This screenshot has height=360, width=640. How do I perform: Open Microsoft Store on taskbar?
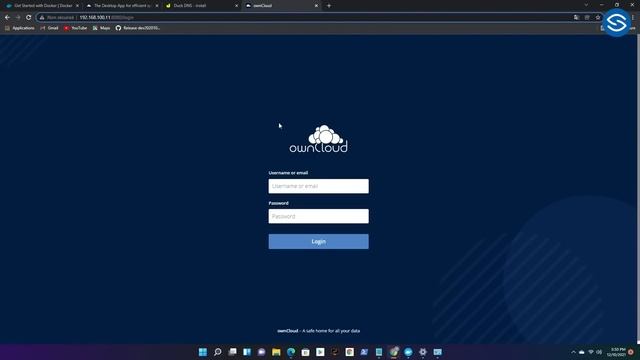(x=306, y=352)
